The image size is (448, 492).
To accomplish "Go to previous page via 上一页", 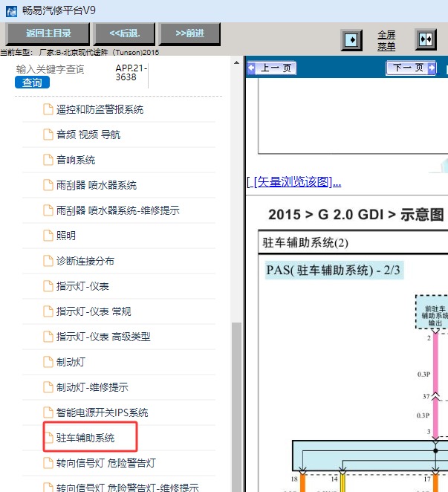I will (272, 68).
